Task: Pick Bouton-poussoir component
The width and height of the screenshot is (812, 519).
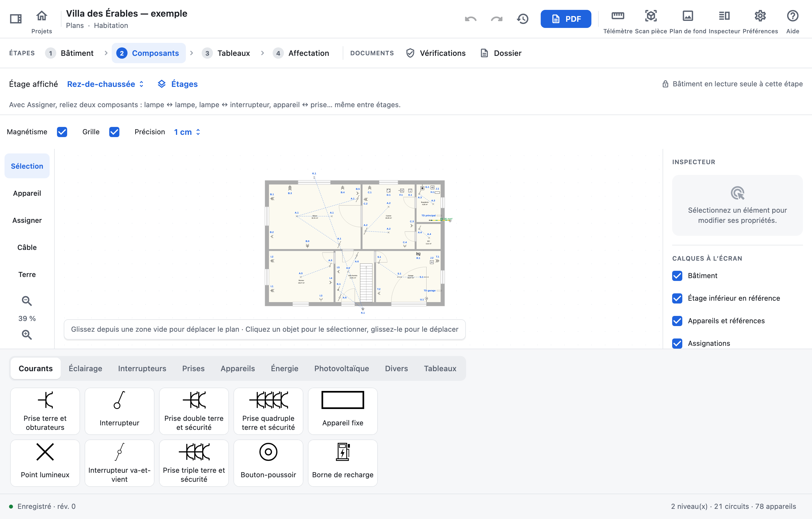Action: pyautogui.click(x=268, y=463)
